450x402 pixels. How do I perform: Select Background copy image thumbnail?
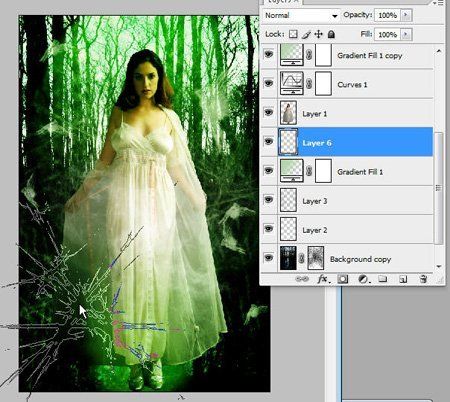tap(288, 258)
